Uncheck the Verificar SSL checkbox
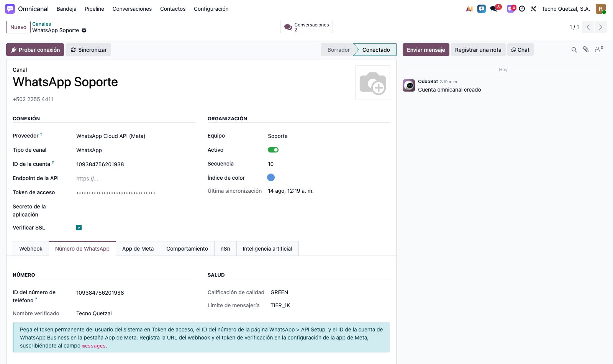 pyautogui.click(x=79, y=228)
